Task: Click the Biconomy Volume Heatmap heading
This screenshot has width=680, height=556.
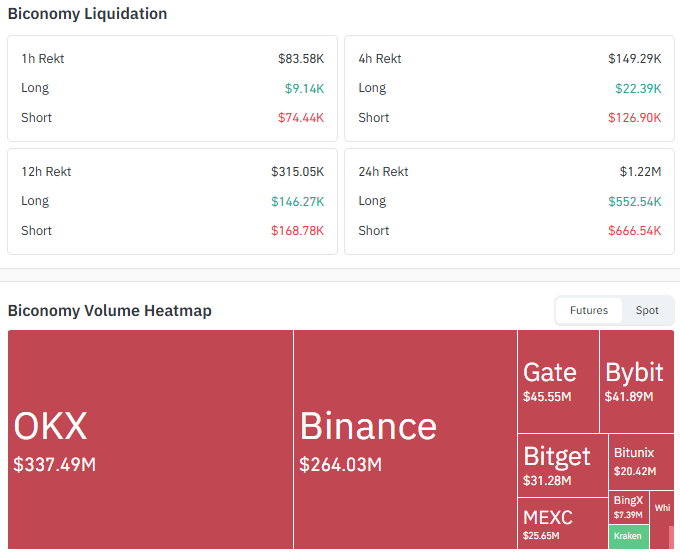Action: pyautogui.click(x=110, y=311)
